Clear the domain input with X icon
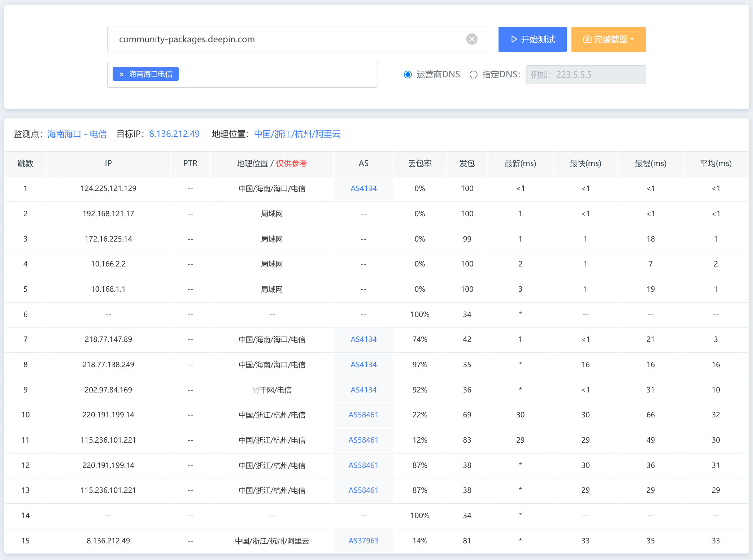This screenshot has width=753, height=560. [471, 39]
